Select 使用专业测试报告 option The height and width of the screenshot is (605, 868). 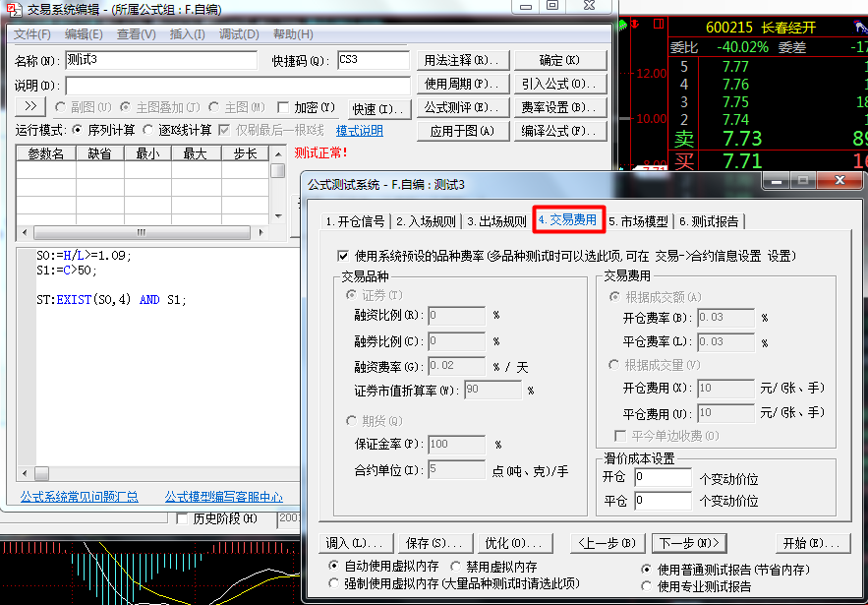click(x=646, y=586)
